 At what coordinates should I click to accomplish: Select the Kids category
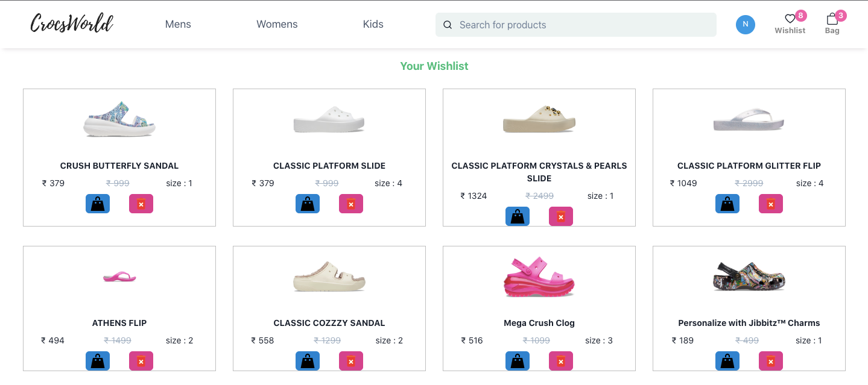tap(373, 24)
